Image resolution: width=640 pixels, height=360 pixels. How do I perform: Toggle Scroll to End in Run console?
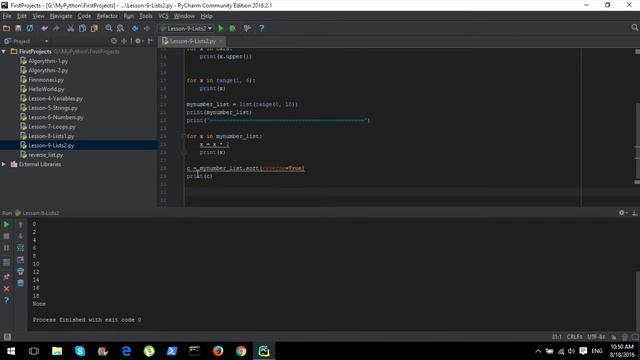(20, 260)
